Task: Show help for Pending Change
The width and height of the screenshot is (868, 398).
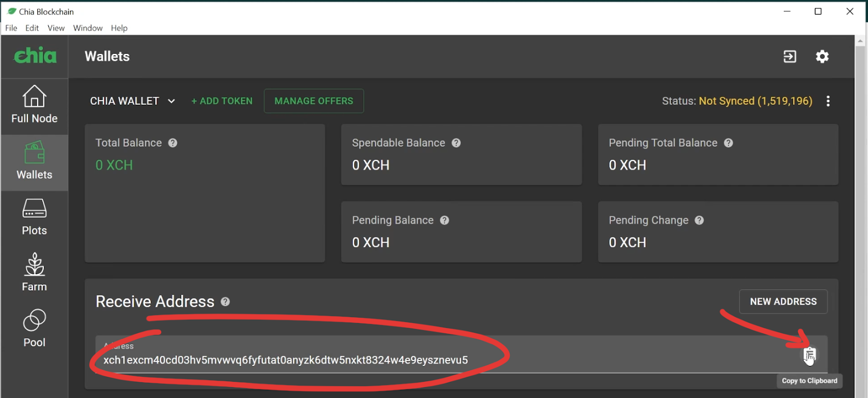Action: click(x=699, y=220)
